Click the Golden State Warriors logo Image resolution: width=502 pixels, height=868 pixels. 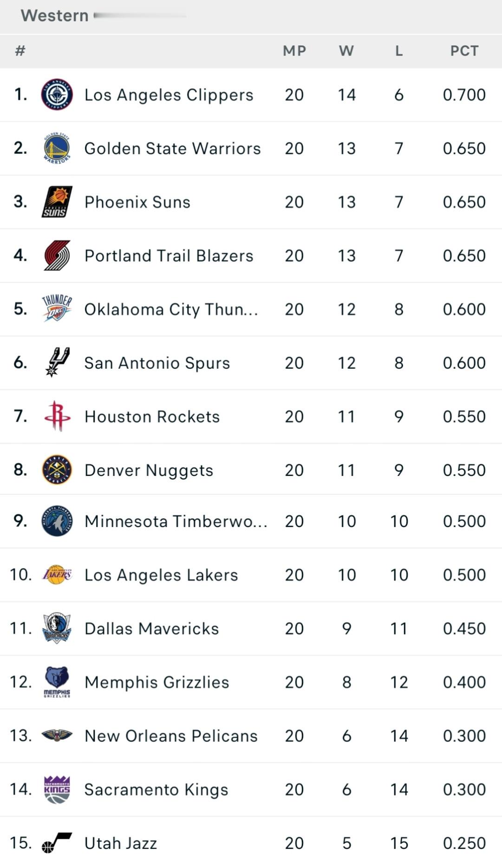(x=57, y=148)
